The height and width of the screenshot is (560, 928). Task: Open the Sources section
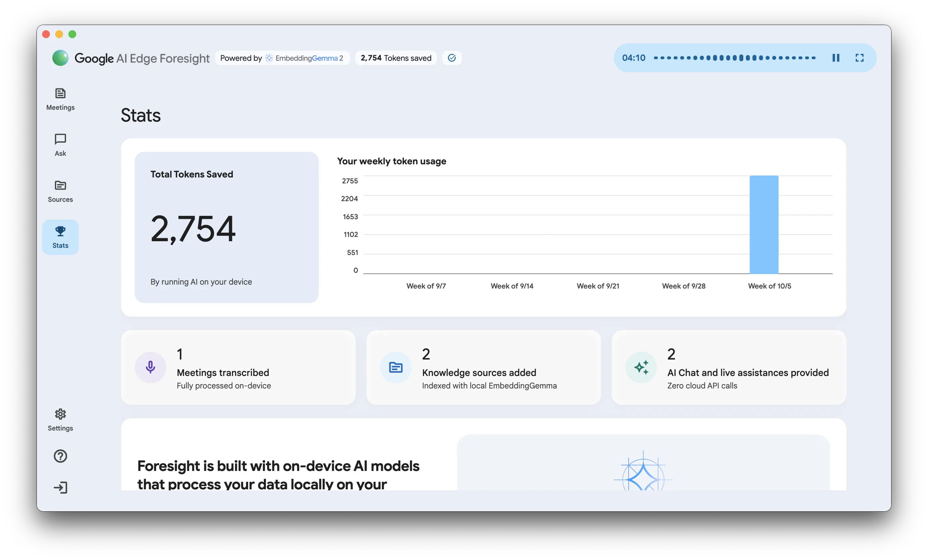point(60,191)
